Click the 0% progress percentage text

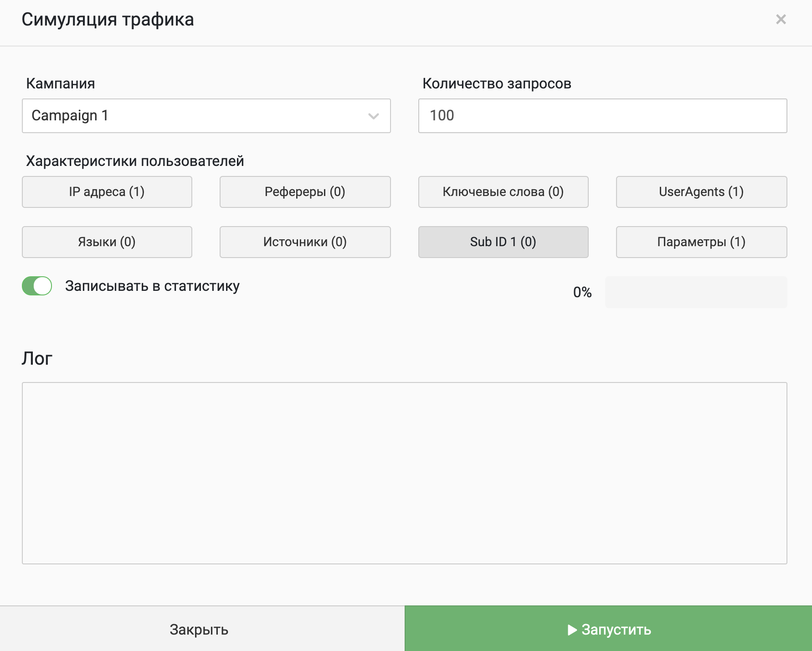click(x=582, y=292)
